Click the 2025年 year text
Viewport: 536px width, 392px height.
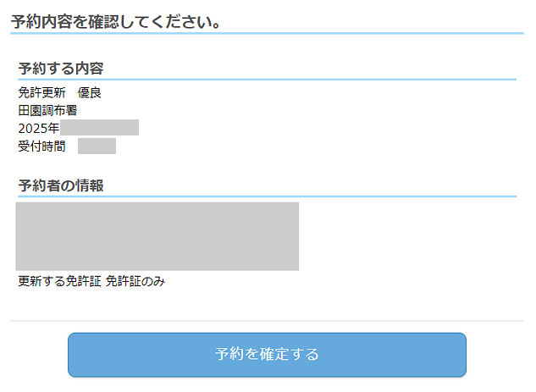[38, 129]
